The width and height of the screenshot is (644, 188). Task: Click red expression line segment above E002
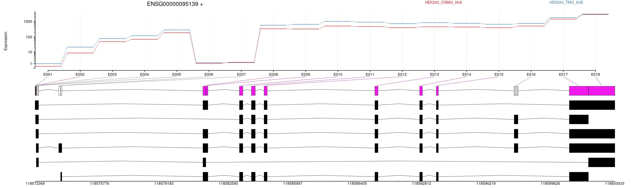tap(80, 53)
